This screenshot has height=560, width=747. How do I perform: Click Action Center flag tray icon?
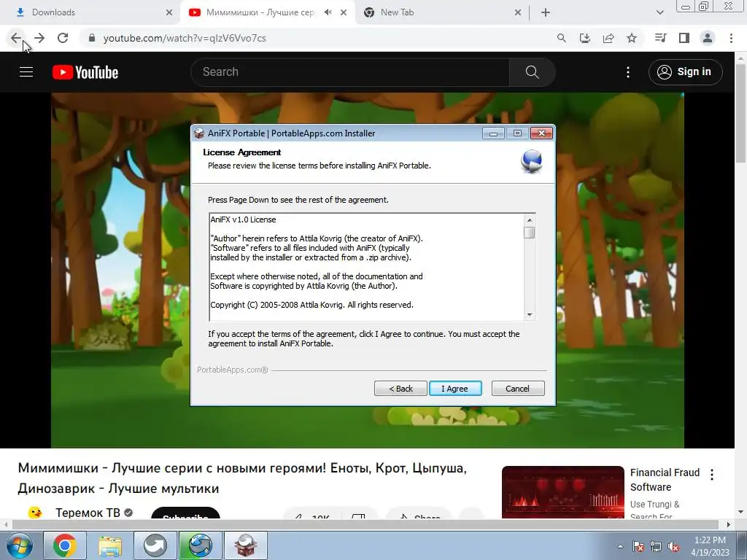coord(638,546)
